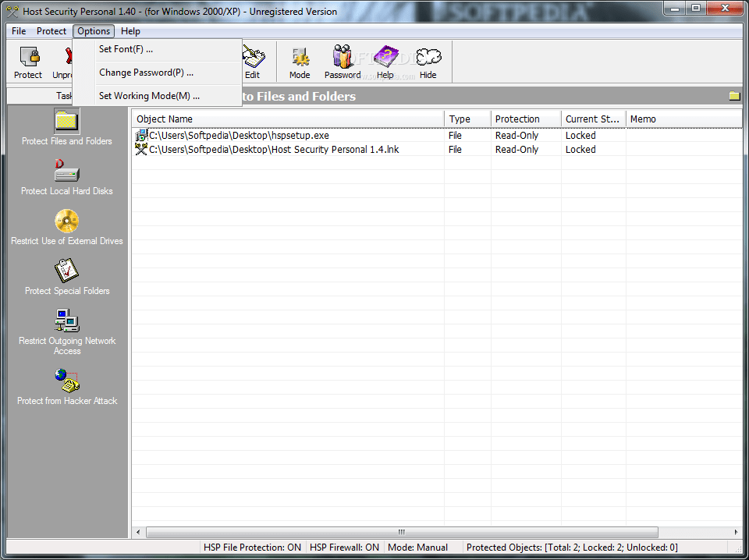Screen dimensions: 749x560
Task: Sort by the Protection column header
Action: (x=527, y=119)
